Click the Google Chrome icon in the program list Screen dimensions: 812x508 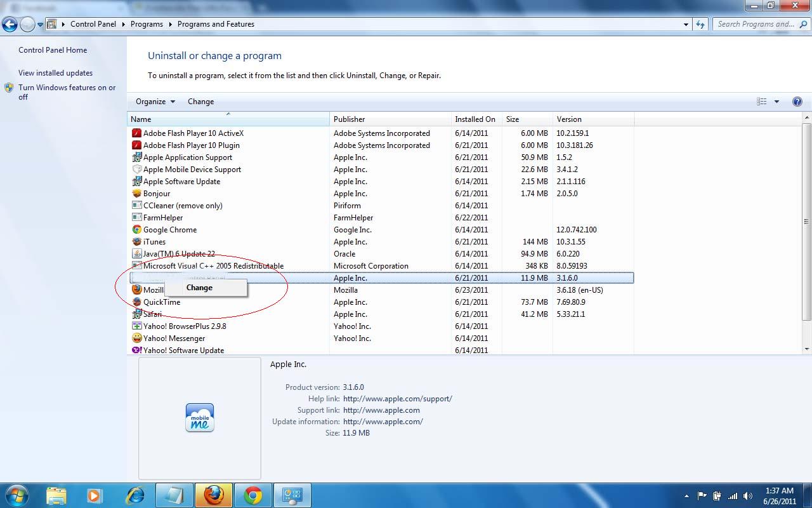(136, 230)
